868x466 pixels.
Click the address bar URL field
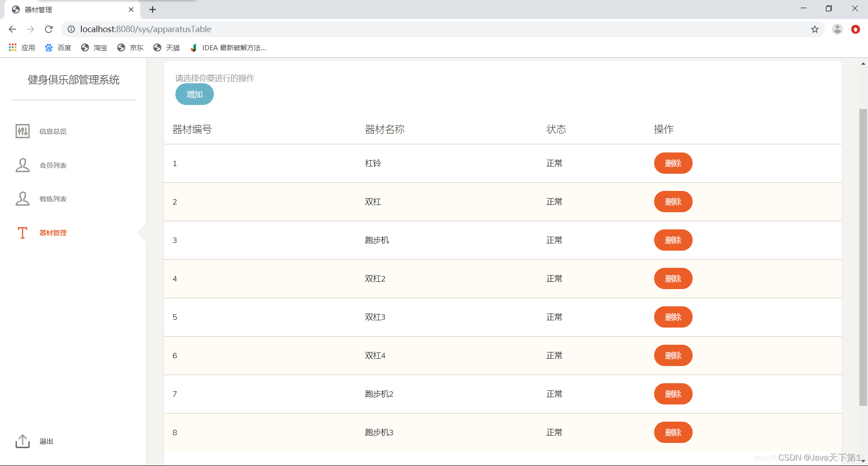tap(434, 29)
